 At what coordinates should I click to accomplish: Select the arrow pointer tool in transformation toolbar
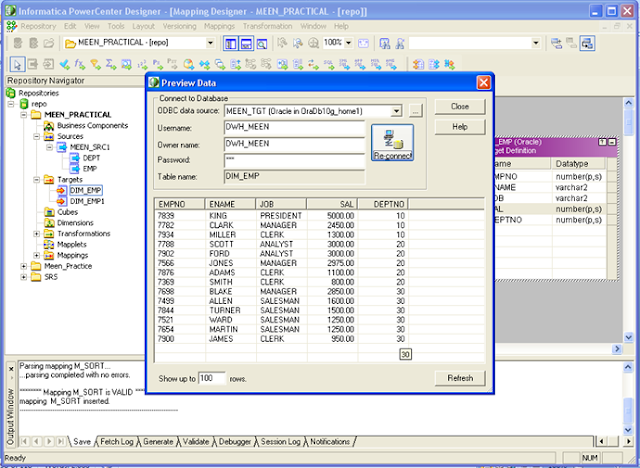[17, 64]
